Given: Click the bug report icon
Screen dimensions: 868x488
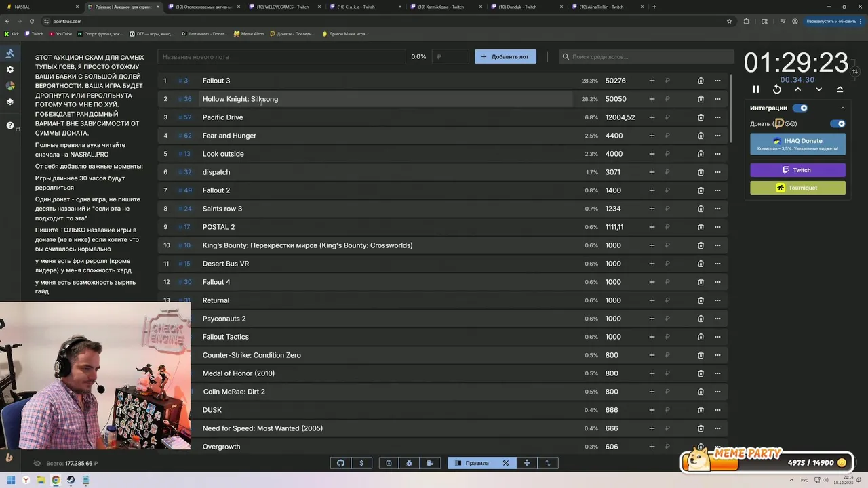Looking at the screenshot, I should [409, 463].
